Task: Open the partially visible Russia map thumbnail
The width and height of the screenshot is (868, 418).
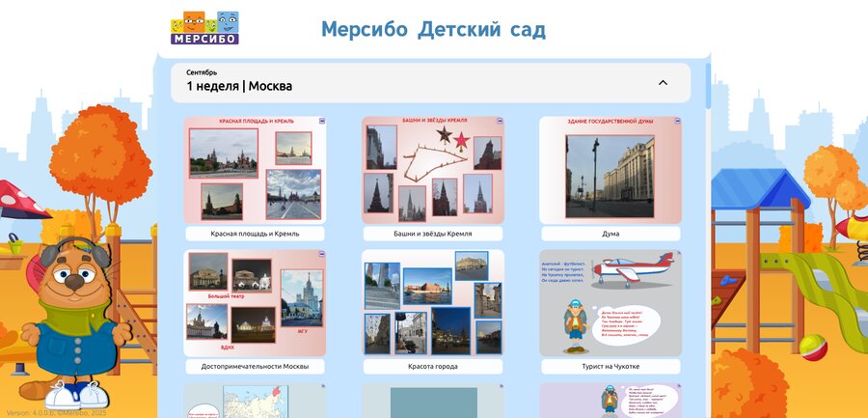Action: [255, 401]
